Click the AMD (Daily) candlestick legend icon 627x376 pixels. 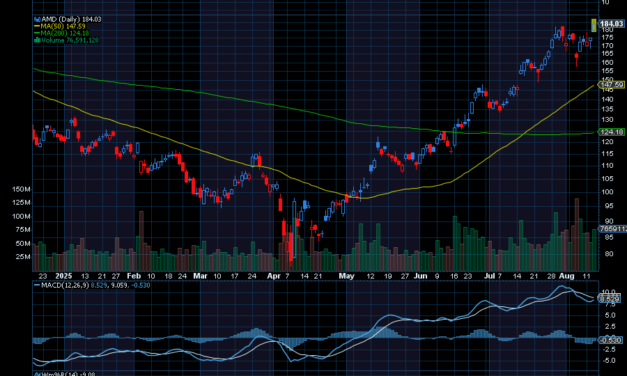[37, 19]
